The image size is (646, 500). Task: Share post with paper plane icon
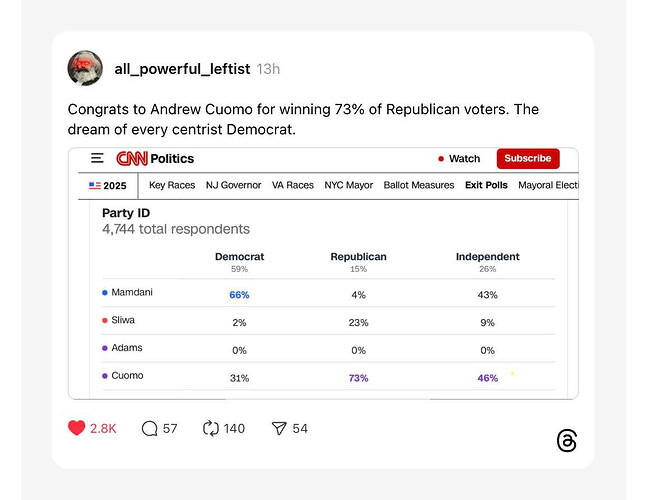[x=279, y=428]
